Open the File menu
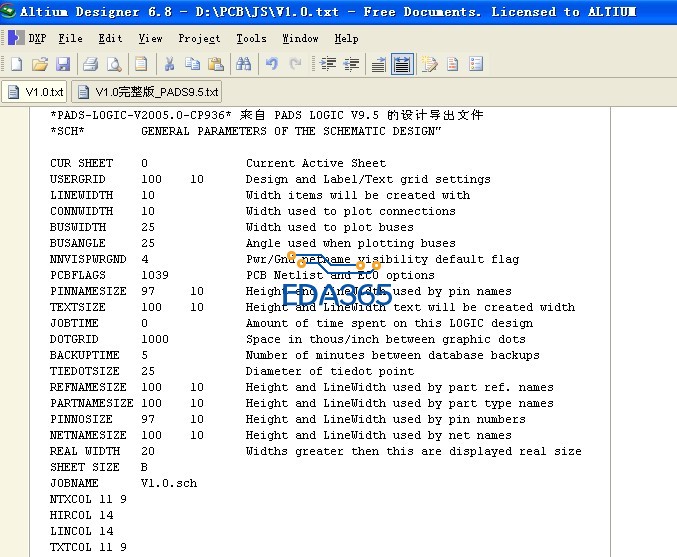The height and width of the screenshot is (557, 677). pos(70,38)
